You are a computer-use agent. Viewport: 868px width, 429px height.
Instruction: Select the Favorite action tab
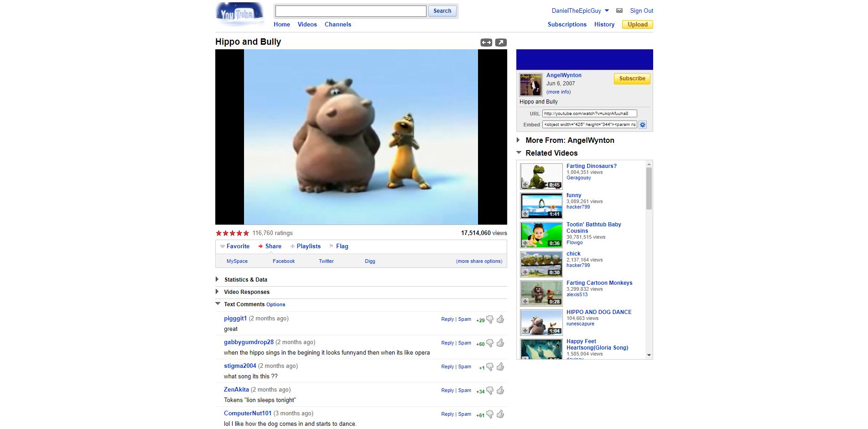(235, 246)
